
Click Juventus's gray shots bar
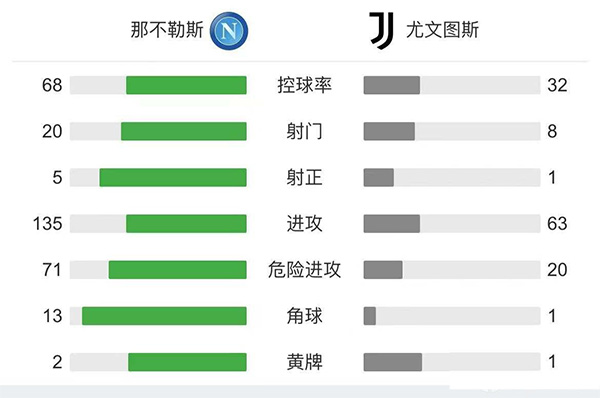[389, 131]
